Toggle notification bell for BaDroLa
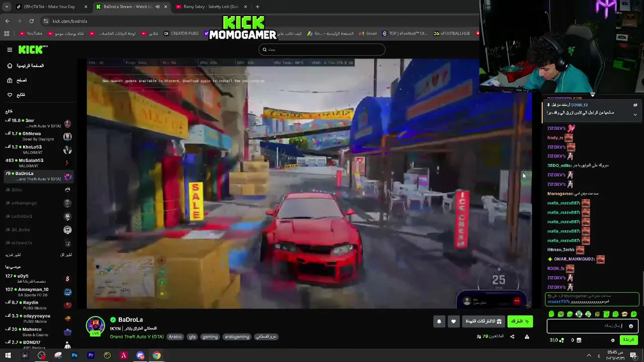Image resolution: width=644 pixels, height=362 pixels. coord(439,322)
